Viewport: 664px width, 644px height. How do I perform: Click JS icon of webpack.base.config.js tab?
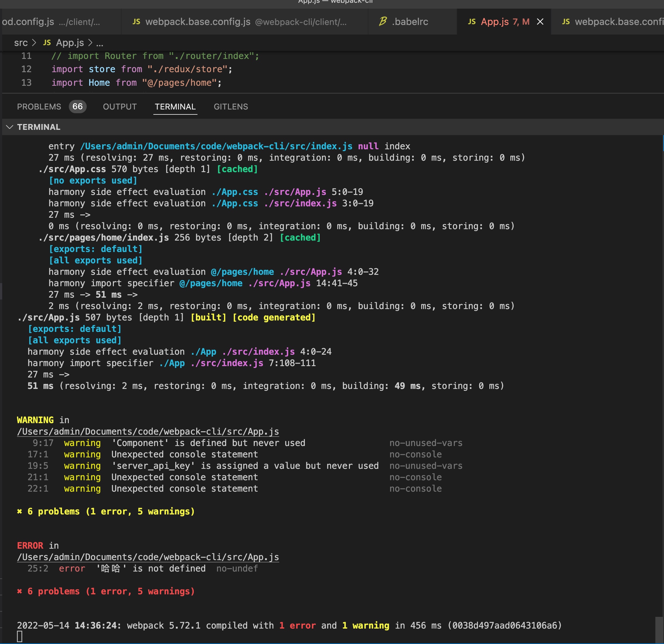point(136,22)
